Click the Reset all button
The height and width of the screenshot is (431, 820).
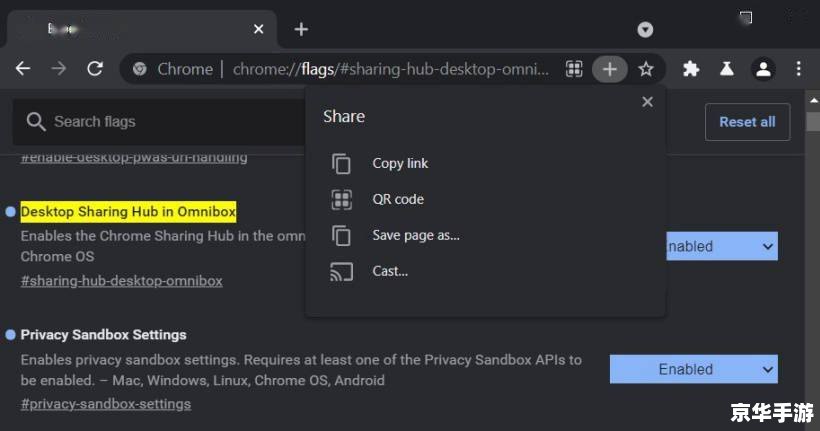tap(747, 122)
